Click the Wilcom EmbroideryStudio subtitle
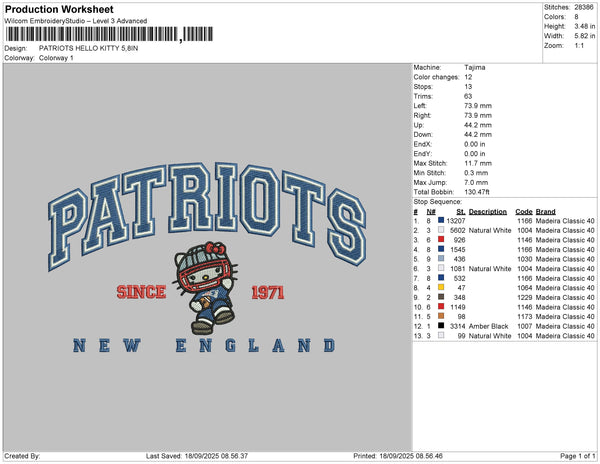This screenshot has height=464, width=600. (76, 21)
